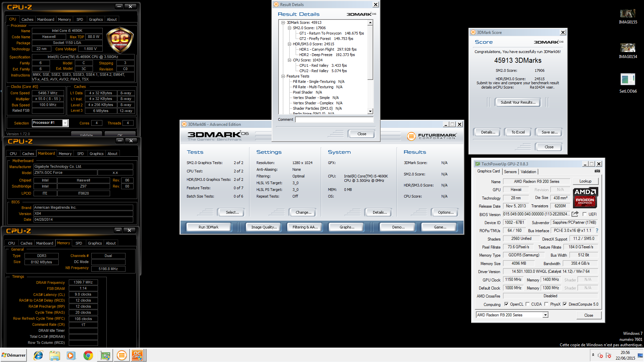644x362 pixels.
Task: Open Google Chrome from the taskbar
Action: (88, 355)
